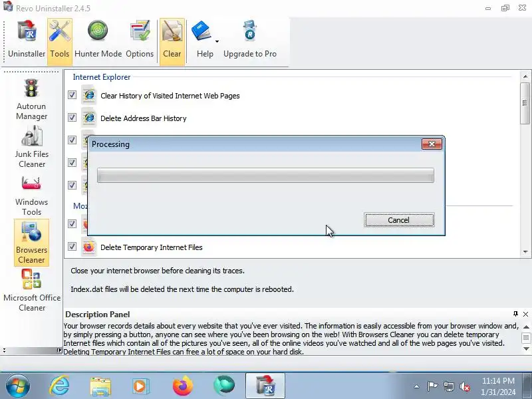Image resolution: width=532 pixels, height=399 pixels.
Task: Close the Processing dialog with the X
Action: click(432, 144)
